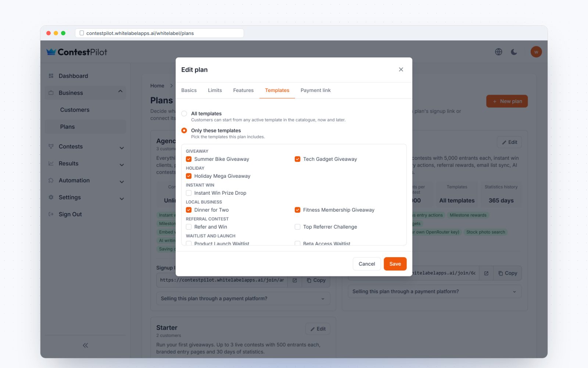Click the Automation icon in sidebar
The width and height of the screenshot is (588, 368).
click(x=51, y=180)
